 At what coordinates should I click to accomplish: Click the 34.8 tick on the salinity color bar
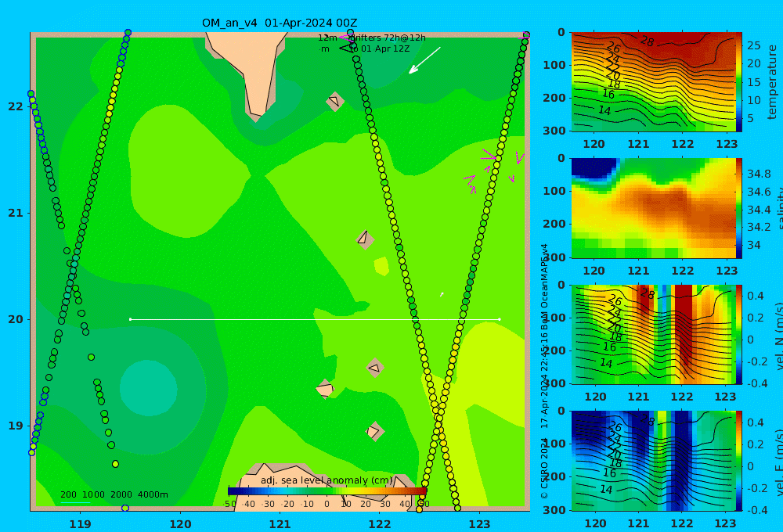click(x=759, y=174)
